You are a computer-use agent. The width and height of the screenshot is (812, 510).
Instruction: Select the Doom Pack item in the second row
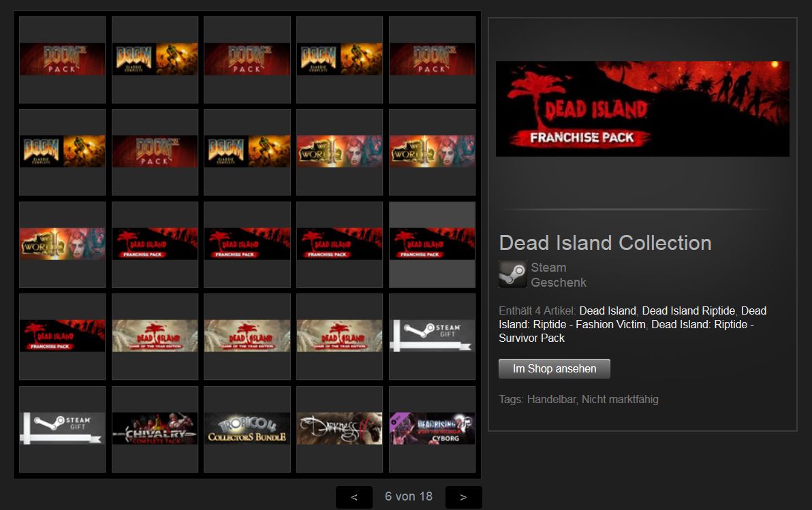[155, 152]
